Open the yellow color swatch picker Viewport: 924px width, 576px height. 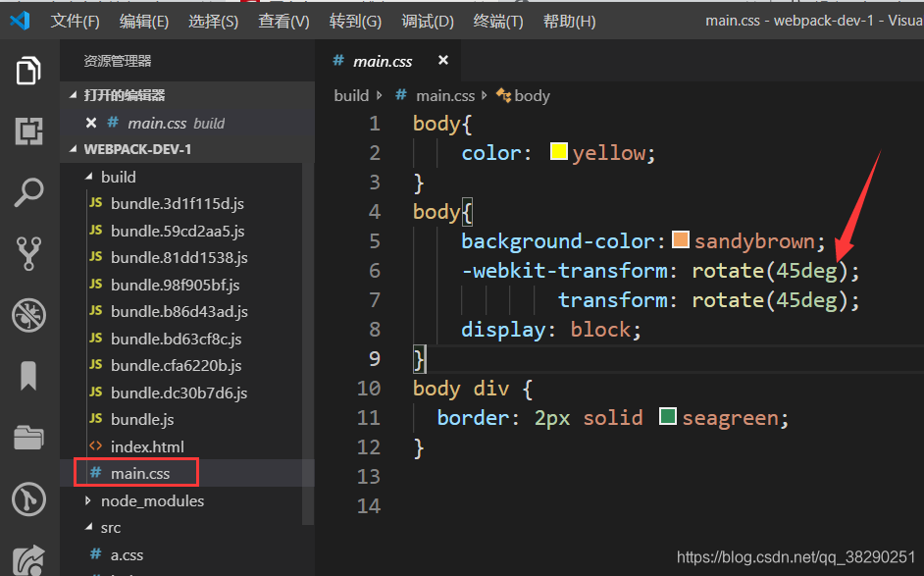coord(558,151)
